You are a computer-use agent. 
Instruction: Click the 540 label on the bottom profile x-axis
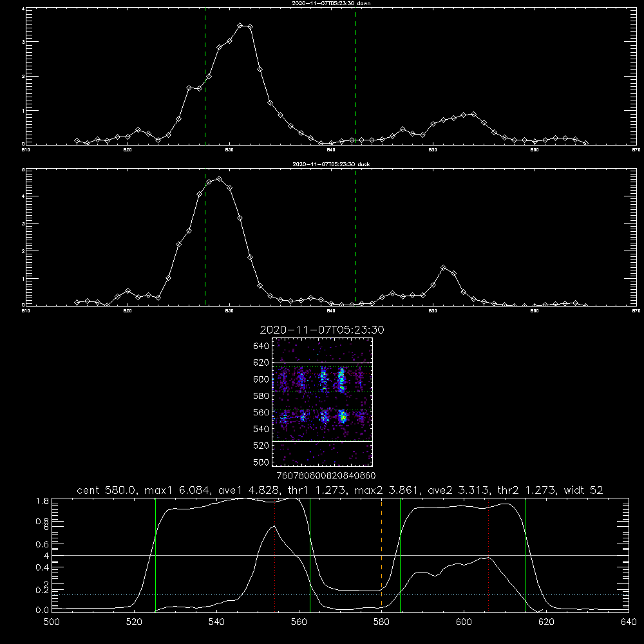(216, 622)
